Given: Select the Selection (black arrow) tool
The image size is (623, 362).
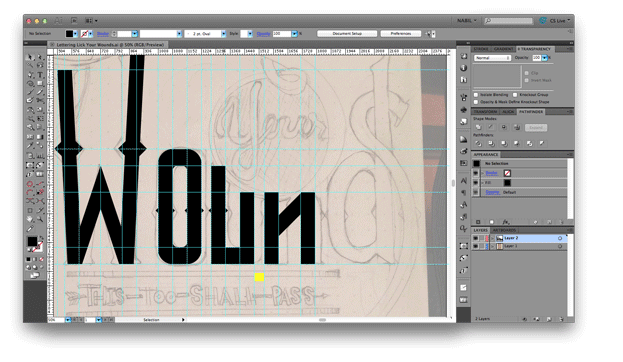Looking at the screenshot, I should [30, 58].
